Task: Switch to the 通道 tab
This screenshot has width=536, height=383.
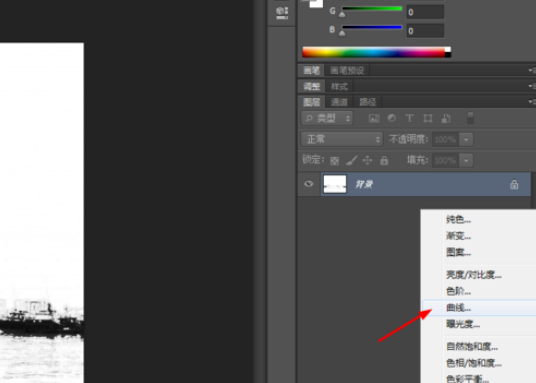Action: coord(339,102)
